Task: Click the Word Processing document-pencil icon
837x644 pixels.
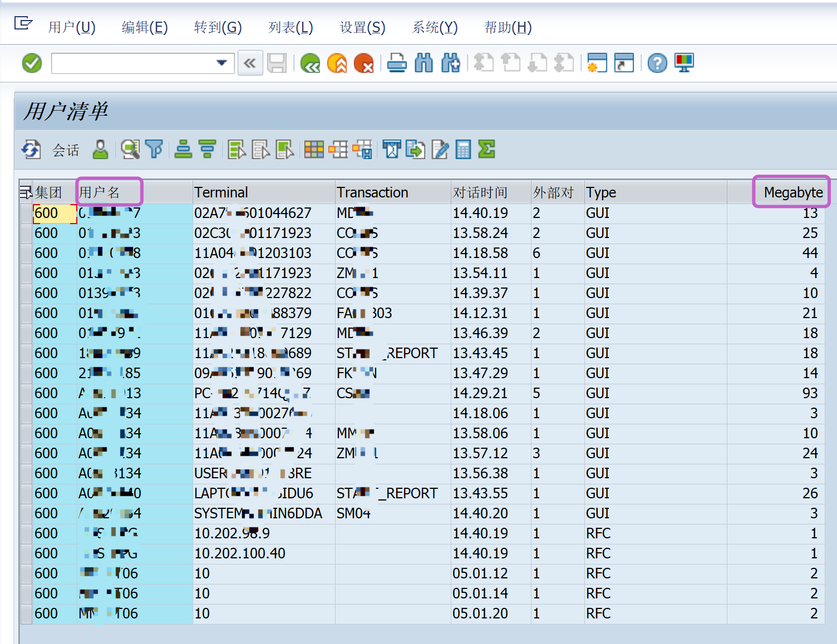Action: pos(440,150)
